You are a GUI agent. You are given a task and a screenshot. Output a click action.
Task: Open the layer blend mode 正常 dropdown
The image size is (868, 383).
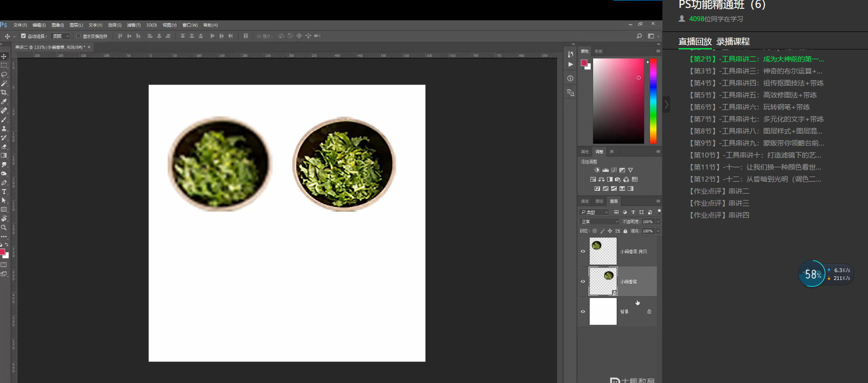600,222
